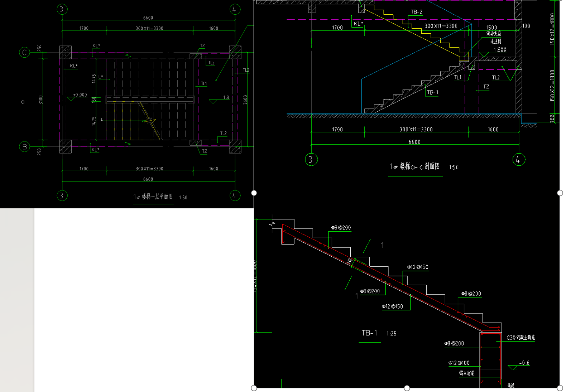Click grid bubble '4' at the section bottom
This screenshot has height=392, width=566.
[x=519, y=159]
